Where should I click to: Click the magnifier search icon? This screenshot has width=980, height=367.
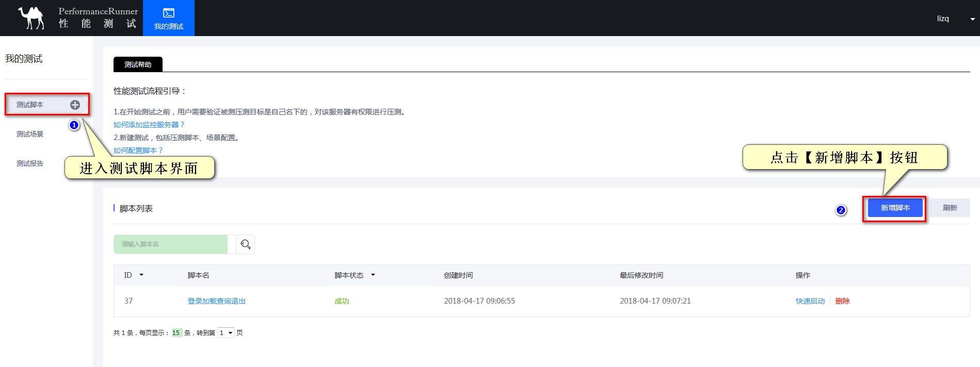tap(246, 244)
